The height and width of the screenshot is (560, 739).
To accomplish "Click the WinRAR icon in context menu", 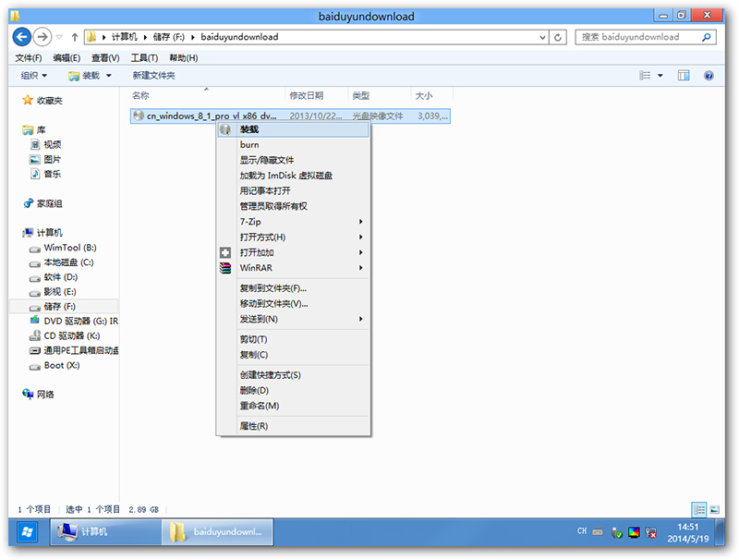I will pyautogui.click(x=225, y=268).
